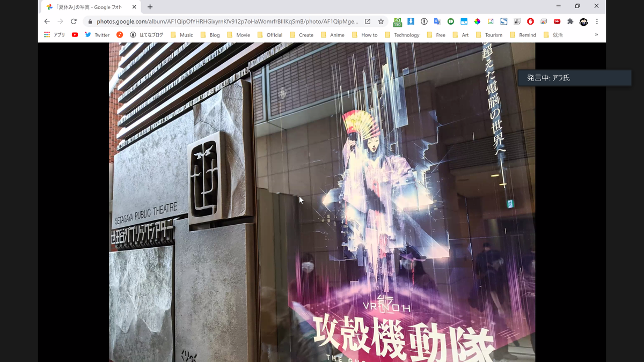Expand the Create bookmark folder
Screen dimensions: 644x362
click(302, 35)
